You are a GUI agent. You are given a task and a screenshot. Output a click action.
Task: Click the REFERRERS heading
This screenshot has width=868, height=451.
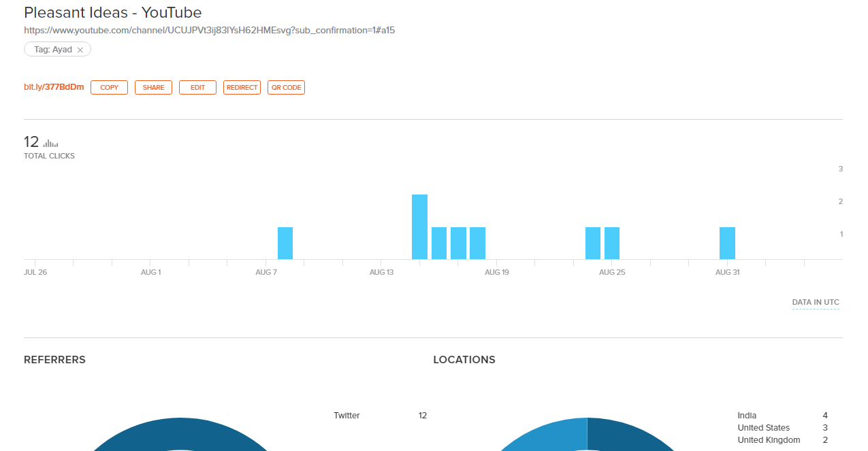tap(54, 360)
